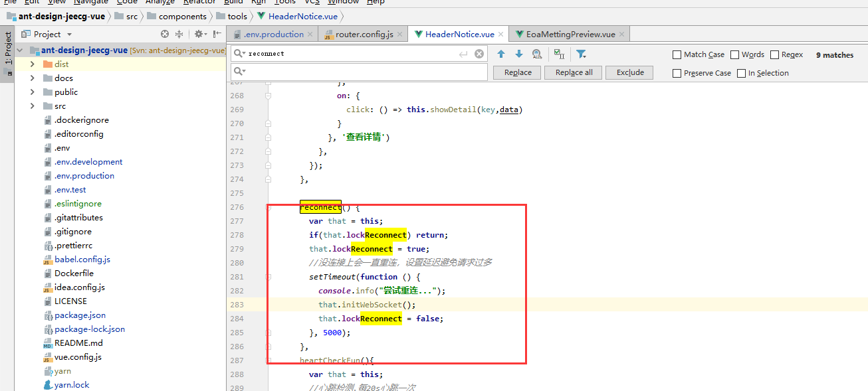Screen dimensions: 868x391
Task: Open search history magnifier in find field
Action: click(238, 53)
